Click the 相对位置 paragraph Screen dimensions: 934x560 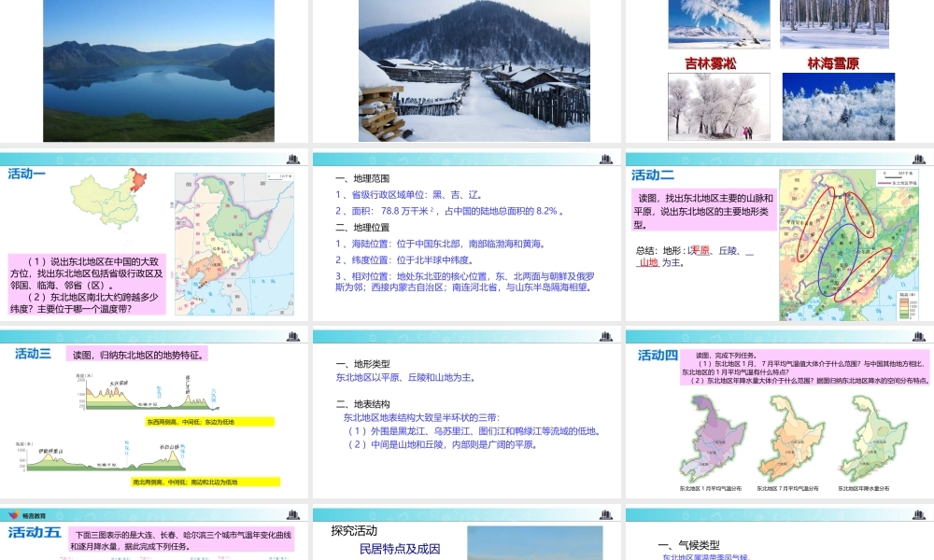[464, 282]
